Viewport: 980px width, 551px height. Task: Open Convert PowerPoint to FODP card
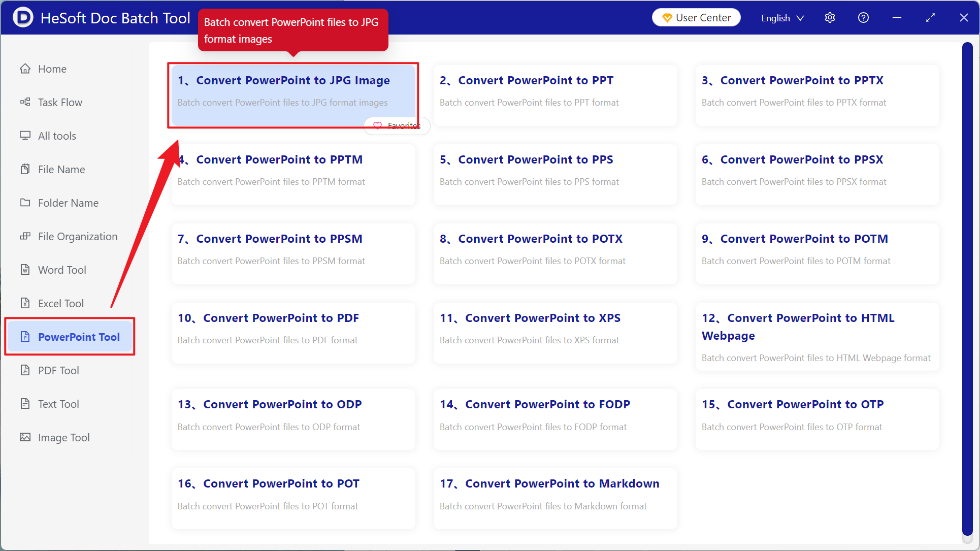(555, 419)
